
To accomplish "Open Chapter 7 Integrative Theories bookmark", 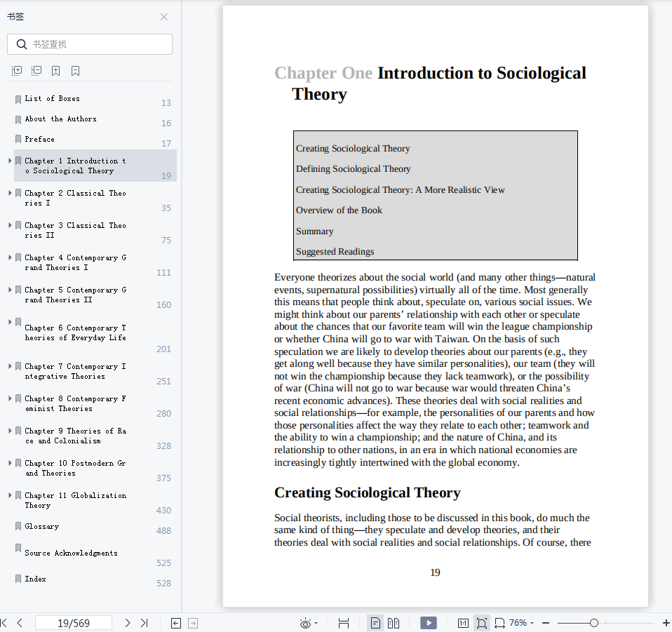I will point(76,372).
